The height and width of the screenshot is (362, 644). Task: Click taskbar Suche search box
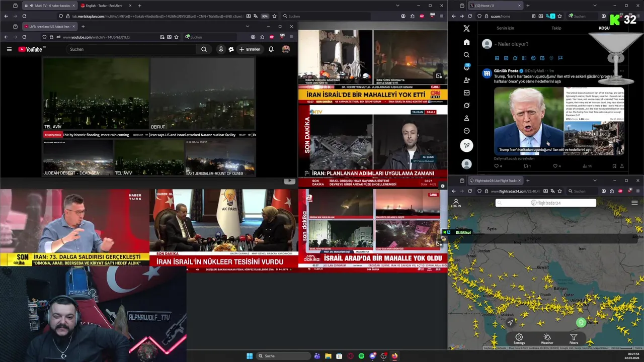[284, 356]
